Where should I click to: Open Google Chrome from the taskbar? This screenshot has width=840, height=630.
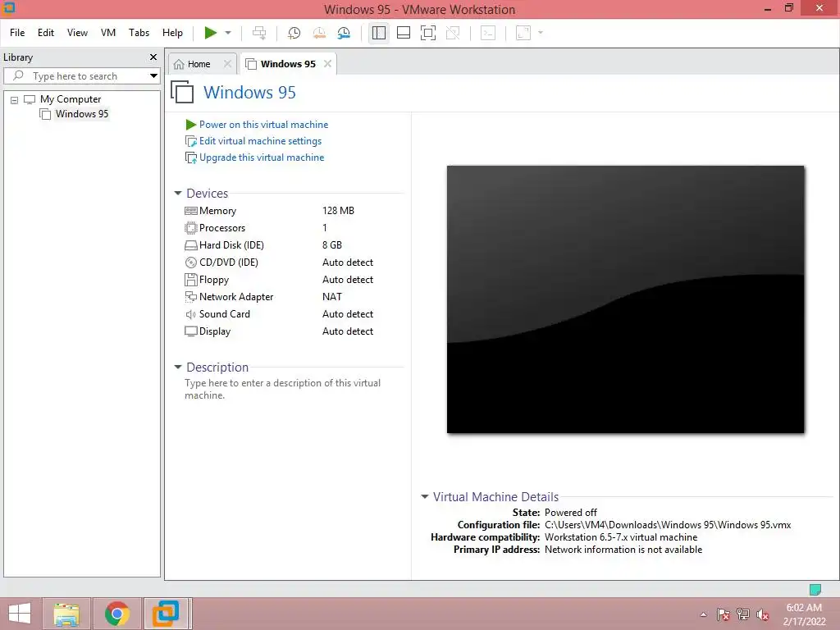click(116, 614)
